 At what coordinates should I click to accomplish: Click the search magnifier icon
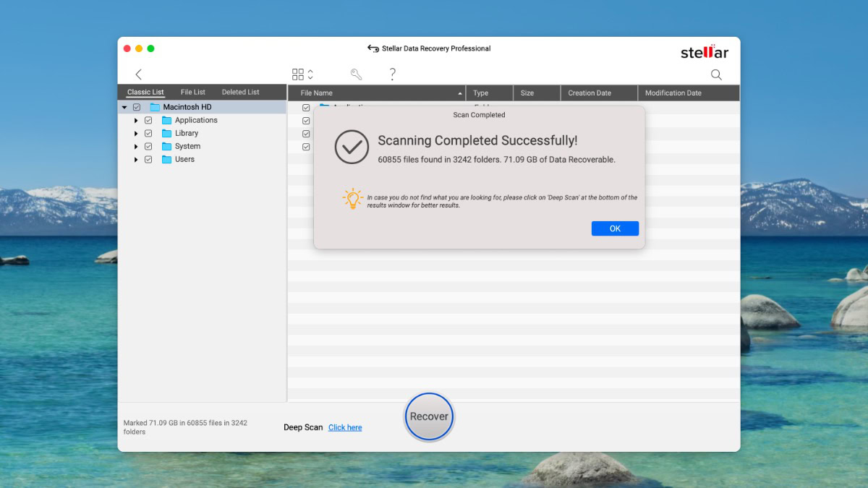pos(716,74)
